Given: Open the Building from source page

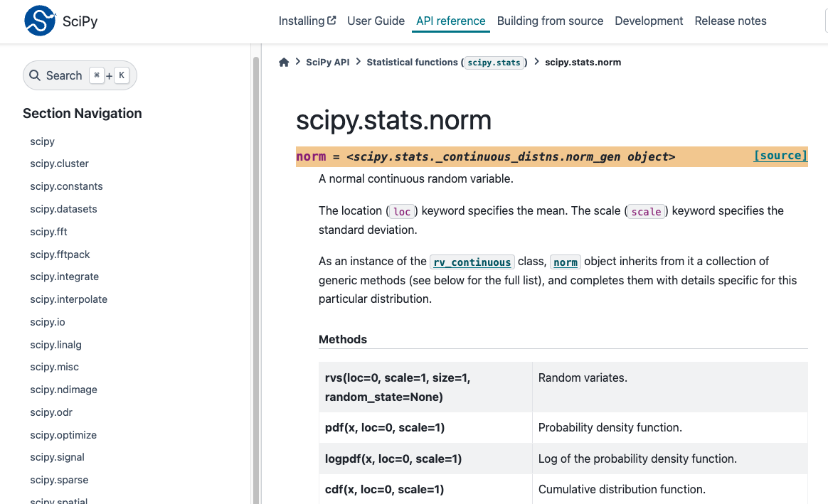Looking at the screenshot, I should [550, 21].
